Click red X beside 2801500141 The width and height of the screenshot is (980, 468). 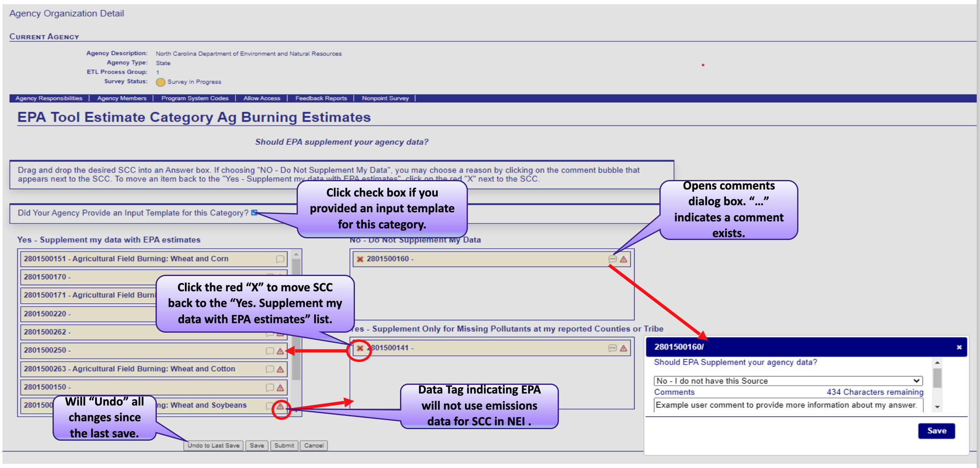point(360,348)
